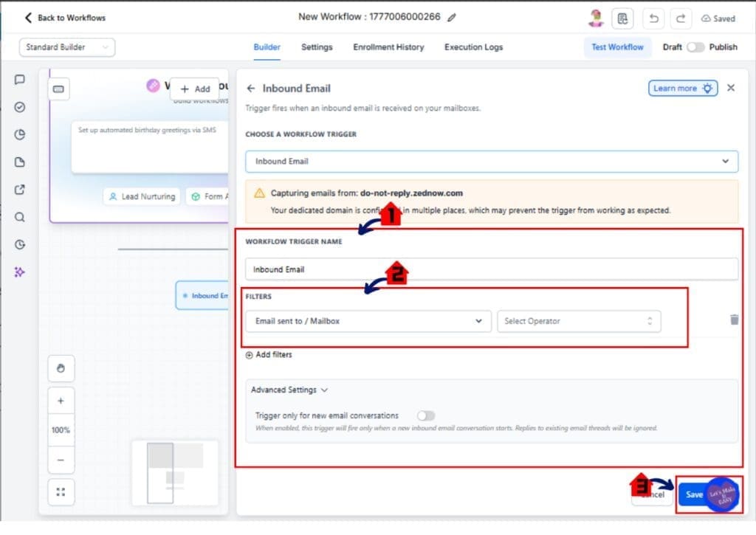Open the Select Operator dropdown

(x=579, y=321)
